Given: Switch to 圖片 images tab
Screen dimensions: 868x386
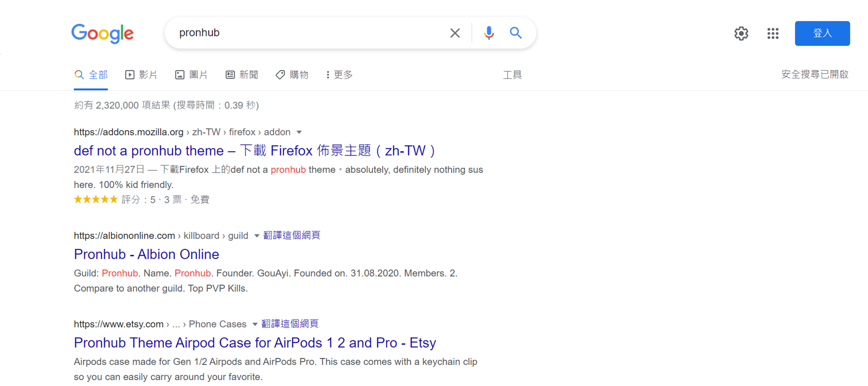Looking at the screenshot, I should click(x=191, y=75).
